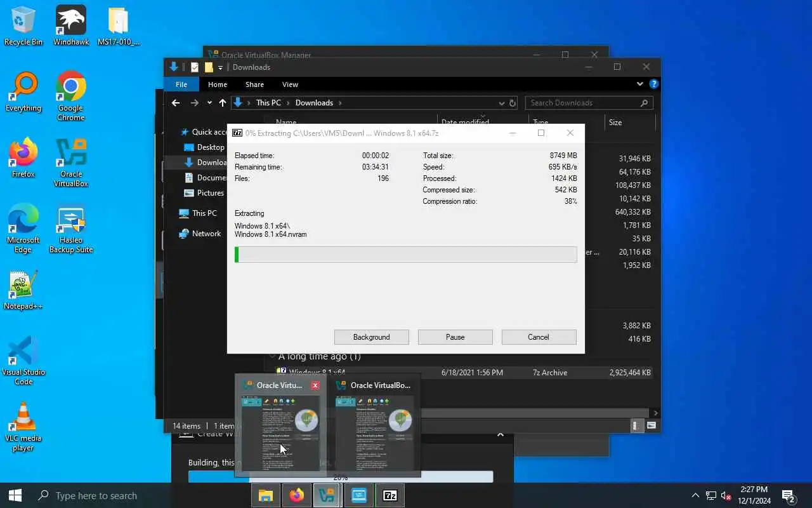
Task: Open the notification center icon
Action: pos(789,495)
